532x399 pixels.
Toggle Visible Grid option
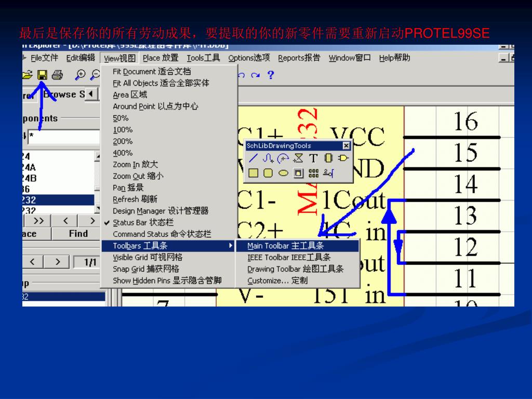pos(169,257)
